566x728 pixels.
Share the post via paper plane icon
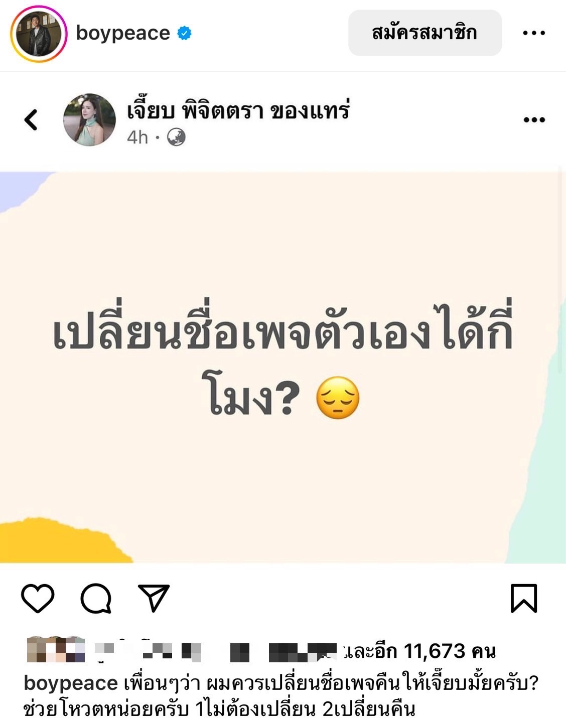[x=154, y=598]
